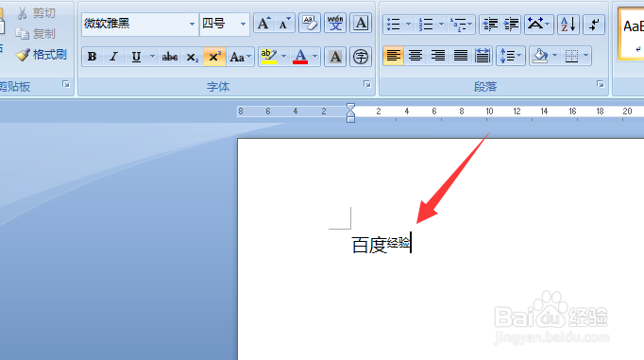Open the Paragraph dialog launcher
The height and width of the screenshot is (360, 644).
(x=600, y=84)
